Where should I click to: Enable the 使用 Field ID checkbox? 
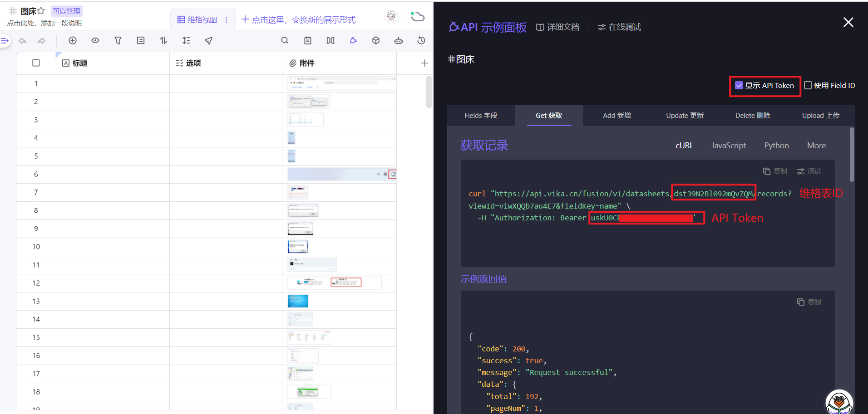(x=808, y=85)
